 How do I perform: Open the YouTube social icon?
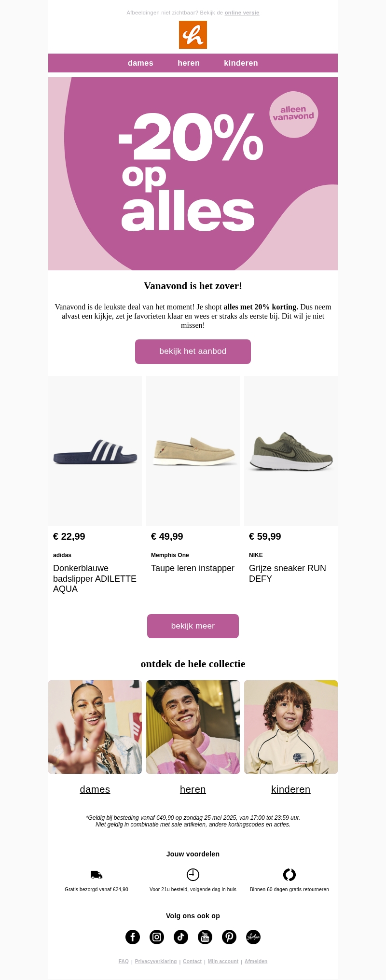pyautogui.click(x=205, y=937)
